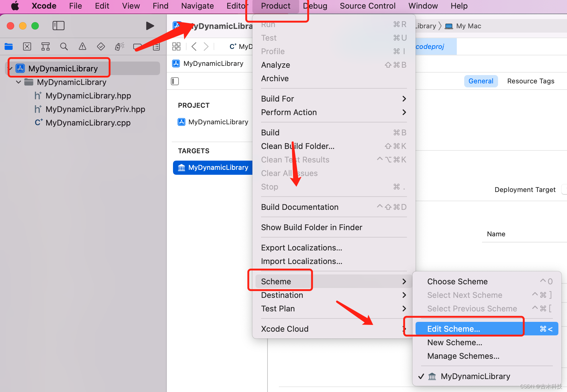Toggle the navigator sidebar button
This screenshot has width=567, height=392.
click(58, 26)
